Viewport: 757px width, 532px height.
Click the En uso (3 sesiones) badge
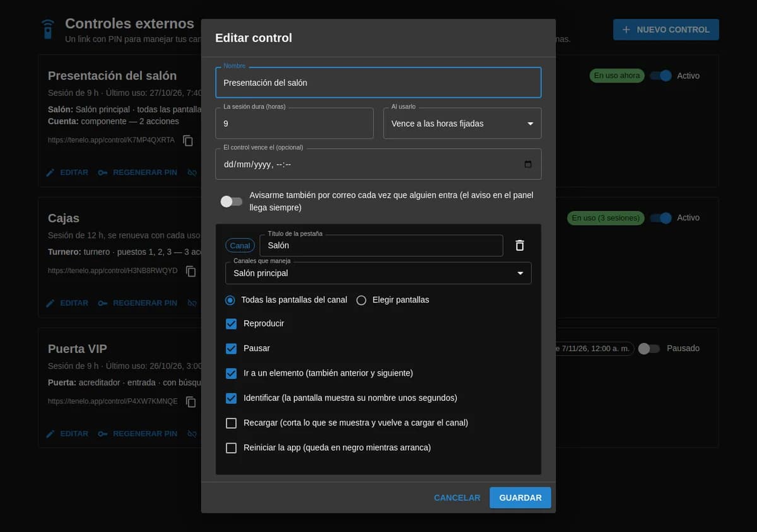point(605,218)
